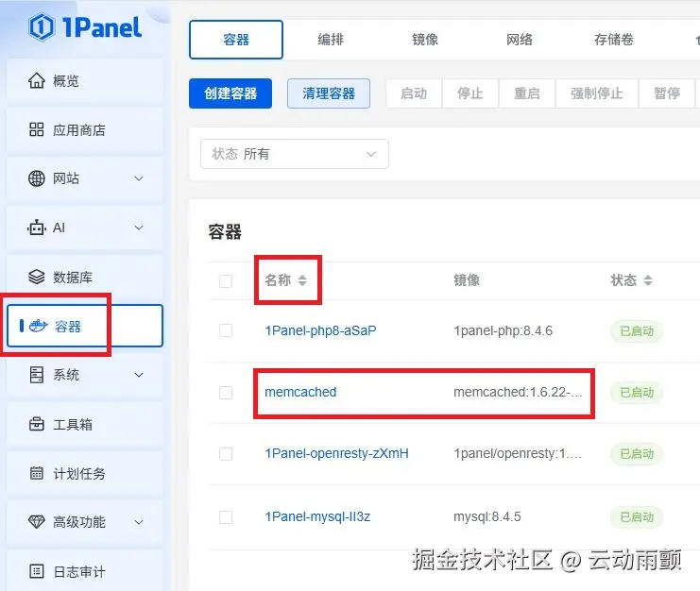
Task: Switch to the 网络 tab
Action: [520, 40]
